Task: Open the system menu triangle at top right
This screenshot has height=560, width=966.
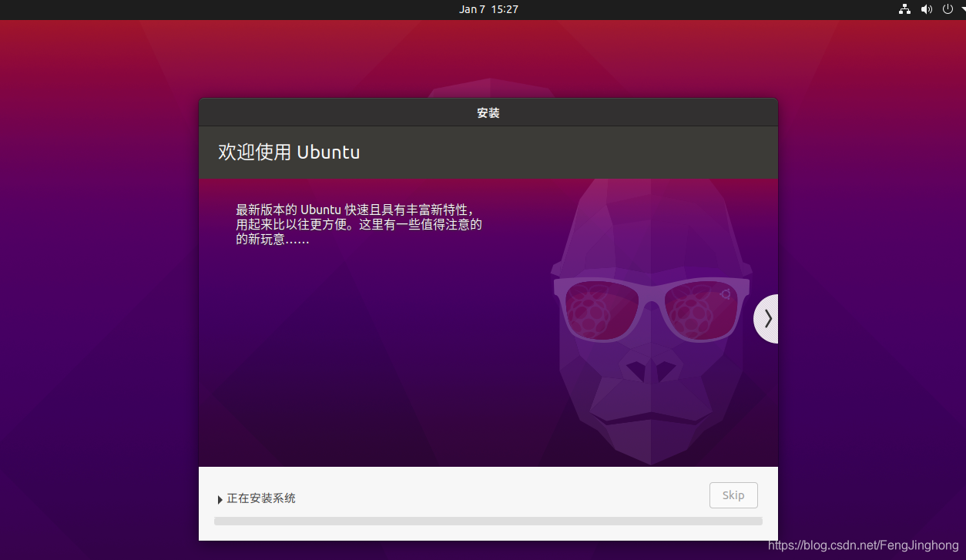Action: tap(962, 9)
